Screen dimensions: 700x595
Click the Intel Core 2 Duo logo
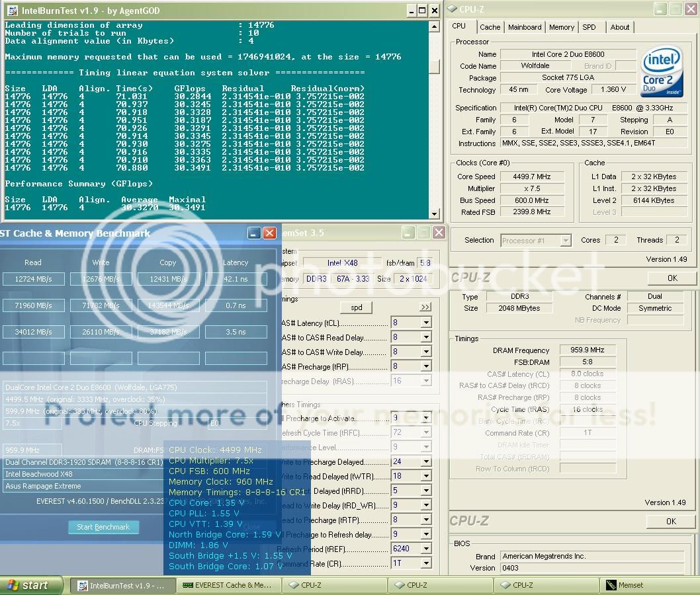coord(661,71)
